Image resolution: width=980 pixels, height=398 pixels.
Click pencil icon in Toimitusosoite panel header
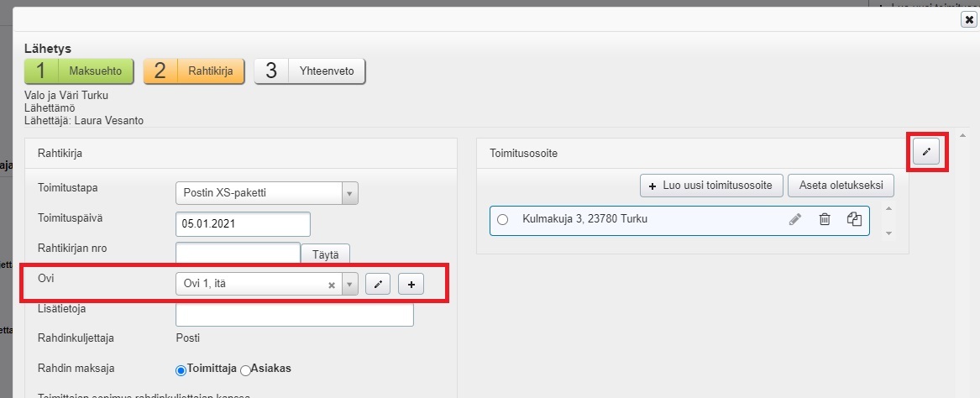[926, 152]
